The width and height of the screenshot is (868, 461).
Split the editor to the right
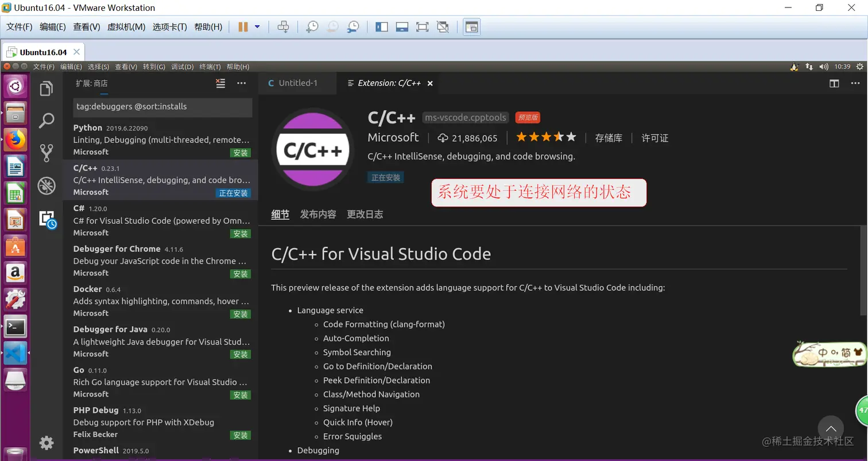[834, 83]
